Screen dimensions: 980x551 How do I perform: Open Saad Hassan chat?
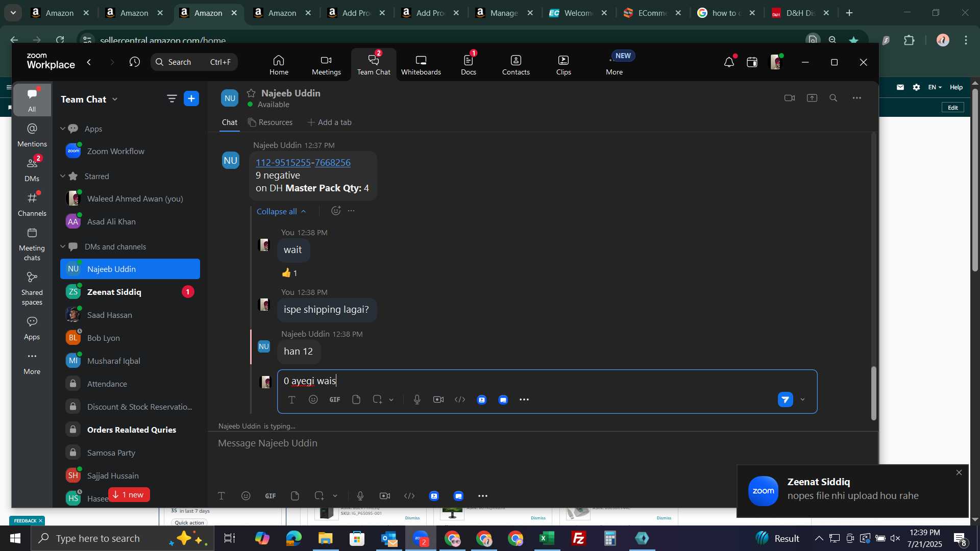130,315
